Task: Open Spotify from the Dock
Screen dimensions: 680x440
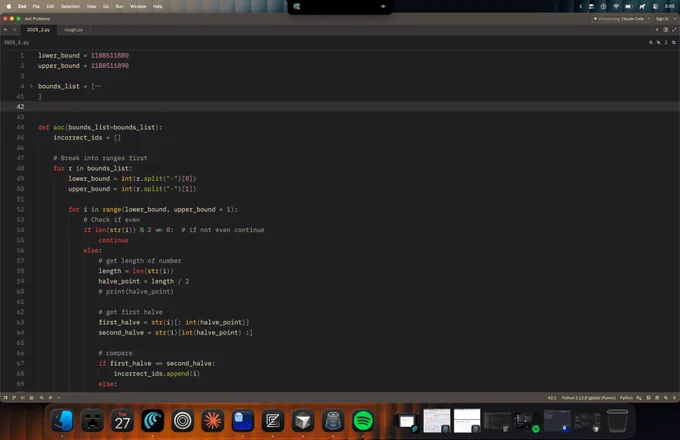Action: coord(363,420)
